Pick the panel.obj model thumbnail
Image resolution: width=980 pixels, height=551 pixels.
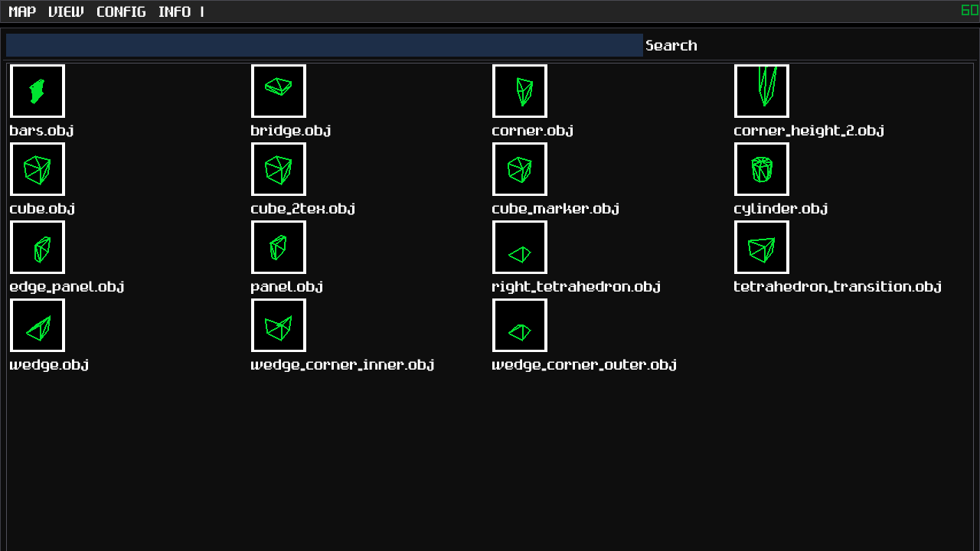point(279,247)
